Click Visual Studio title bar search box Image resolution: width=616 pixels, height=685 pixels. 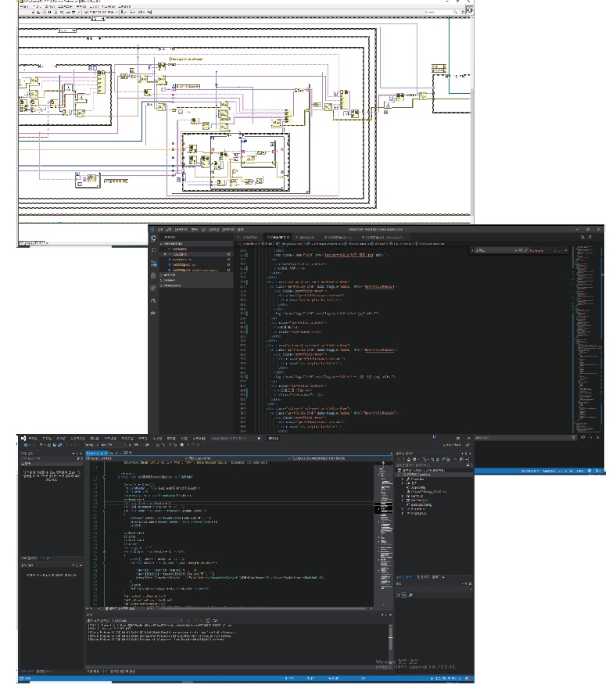(x=235, y=438)
